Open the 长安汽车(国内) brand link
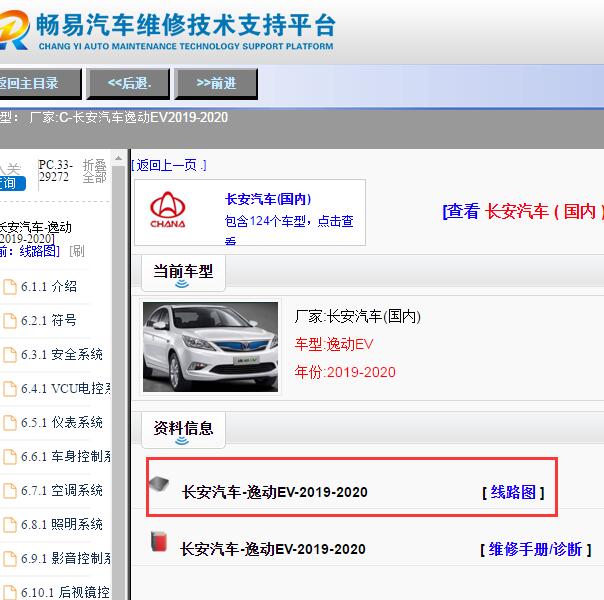Viewport: 604px width, 600px height. [x=268, y=199]
